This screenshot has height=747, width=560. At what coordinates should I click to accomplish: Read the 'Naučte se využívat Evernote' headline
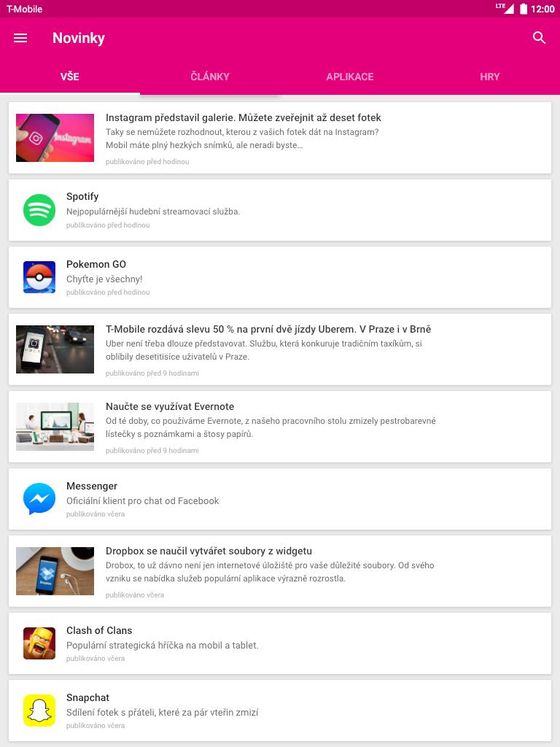click(x=170, y=407)
